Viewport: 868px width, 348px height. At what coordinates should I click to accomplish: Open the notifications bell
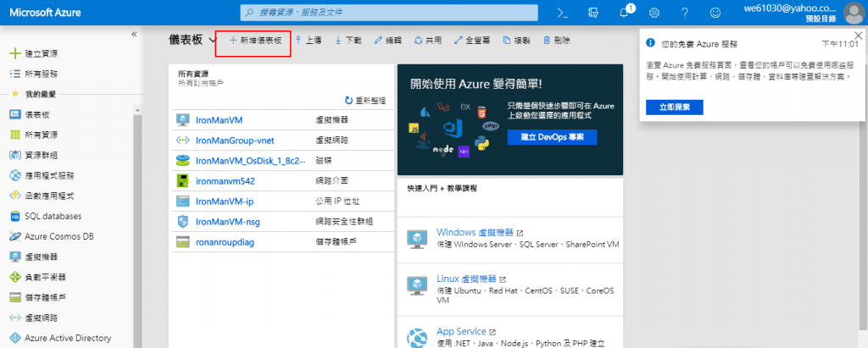pyautogui.click(x=625, y=13)
